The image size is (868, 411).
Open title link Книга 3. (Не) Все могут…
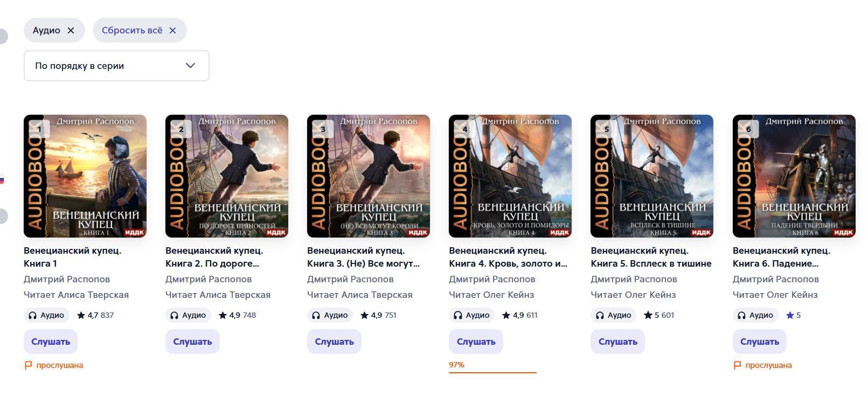363,257
